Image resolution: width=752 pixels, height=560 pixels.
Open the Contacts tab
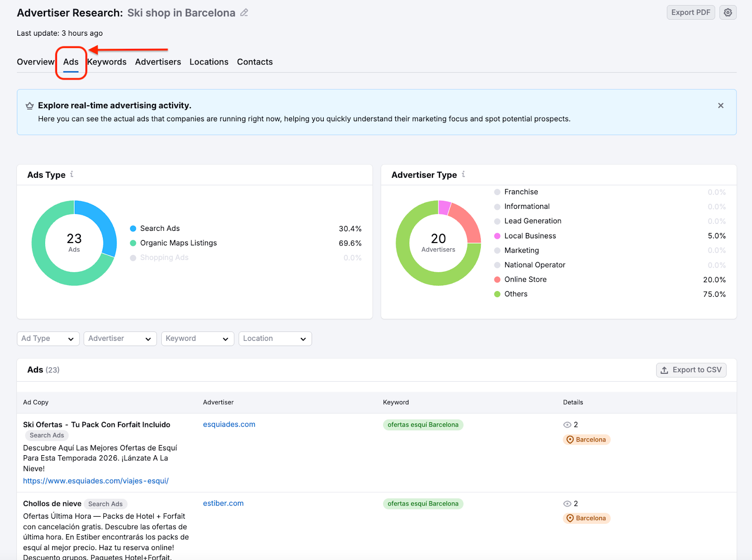(255, 62)
